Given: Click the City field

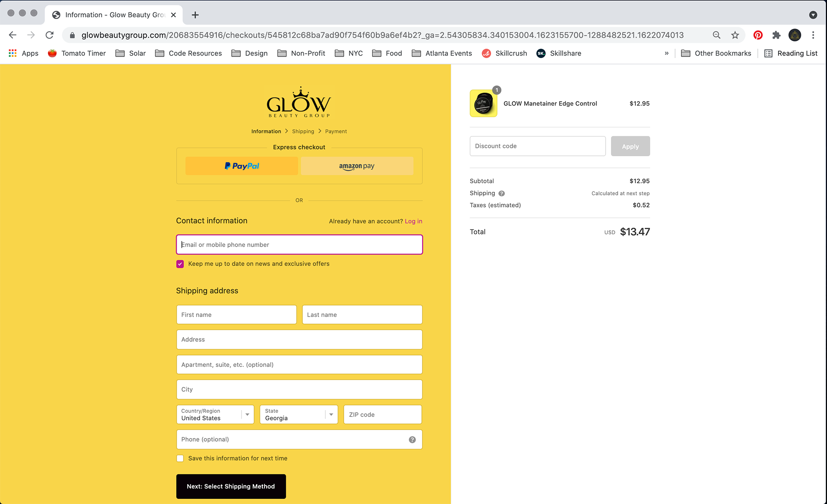Looking at the screenshot, I should 299,390.
